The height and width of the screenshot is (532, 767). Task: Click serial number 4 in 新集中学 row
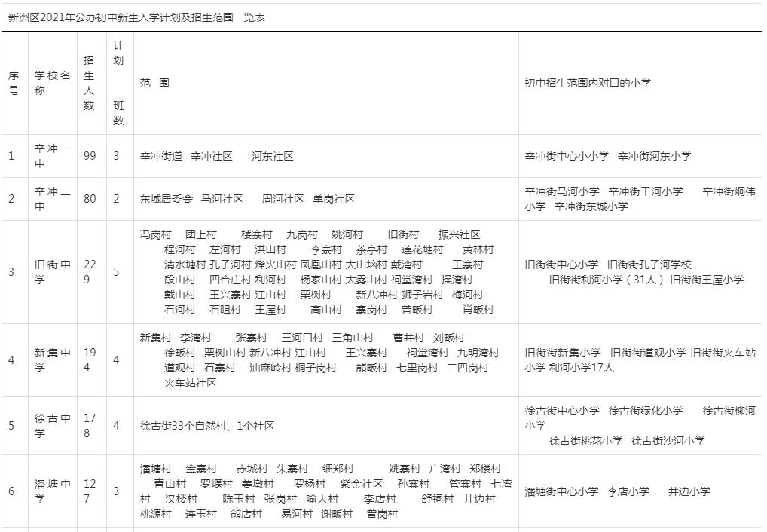11,360
